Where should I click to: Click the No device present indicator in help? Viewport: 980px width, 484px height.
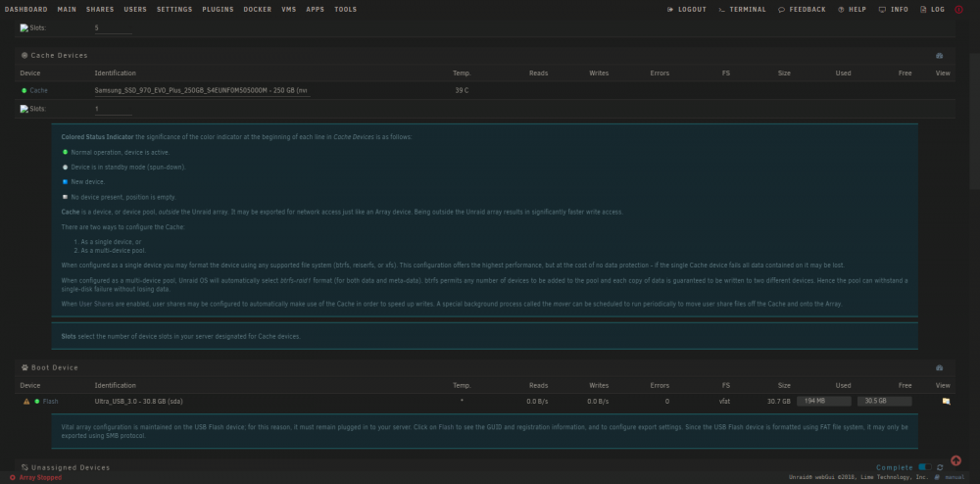[x=65, y=197]
